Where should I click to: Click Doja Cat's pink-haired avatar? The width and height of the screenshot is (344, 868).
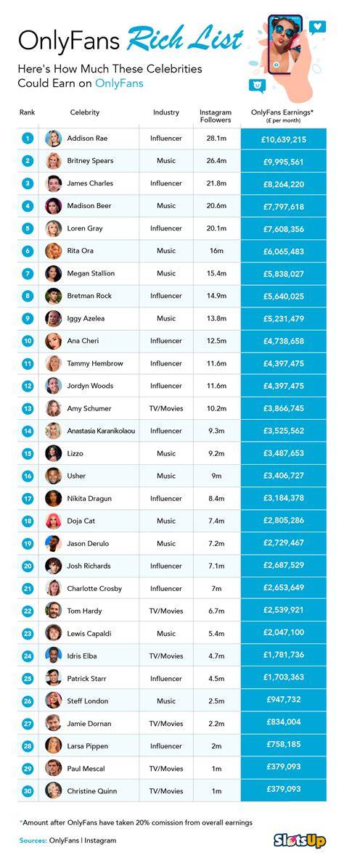(53, 521)
